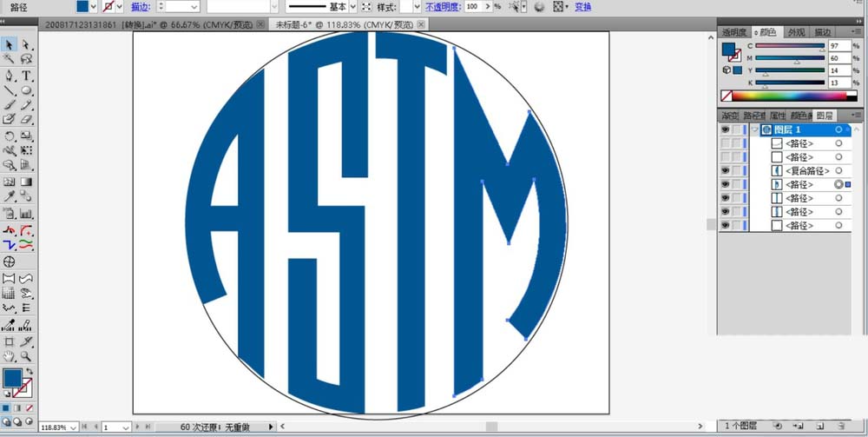This screenshot has width=868, height=437.
Task: Click the default fill and stroke icon
Action: coord(7,394)
